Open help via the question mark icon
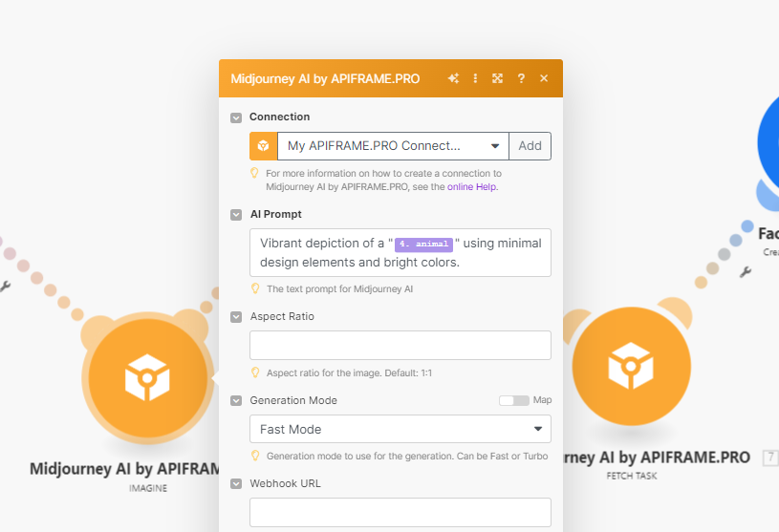This screenshot has height=532, width=779. (x=521, y=78)
